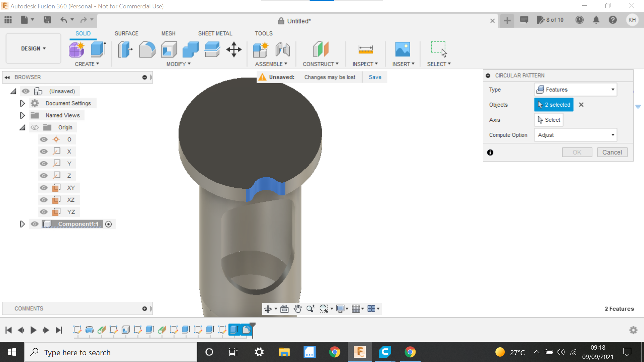Viewport: 644px width, 362px height.
Task: Switch to SURFACE tab
Action: pos(126,33)
